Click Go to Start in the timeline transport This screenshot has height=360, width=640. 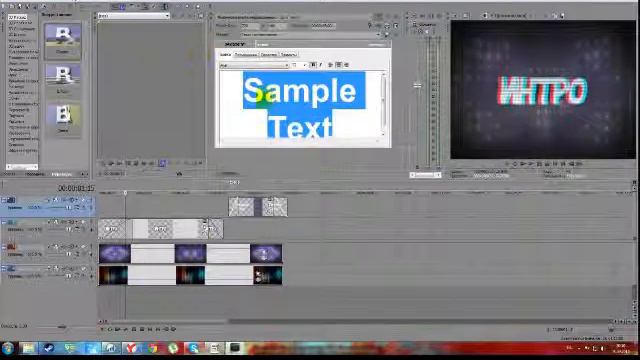click(150, 329)
